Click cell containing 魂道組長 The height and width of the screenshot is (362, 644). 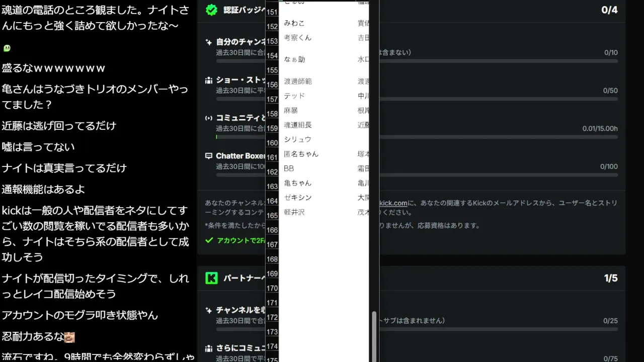pos(298,125)
